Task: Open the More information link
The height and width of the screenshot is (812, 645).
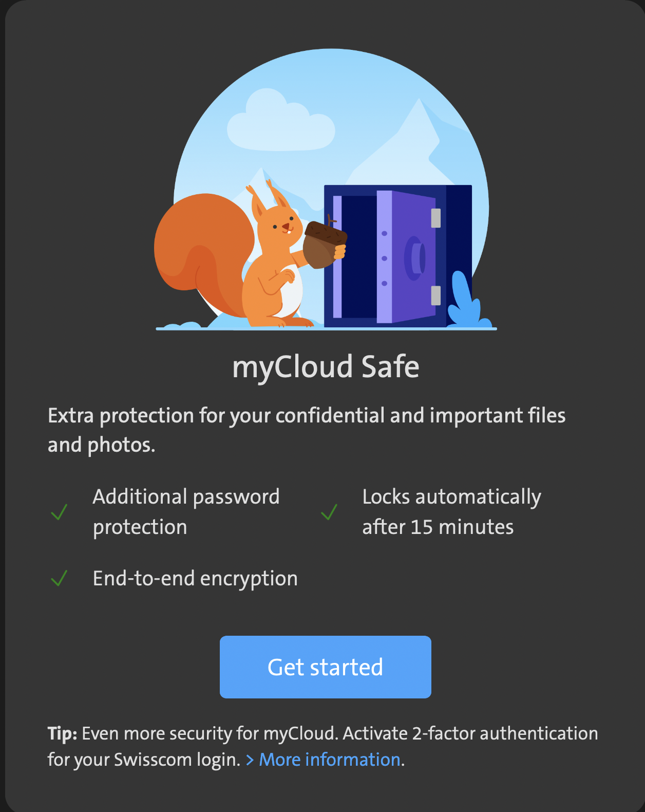Action: click(x=329, y=759)
